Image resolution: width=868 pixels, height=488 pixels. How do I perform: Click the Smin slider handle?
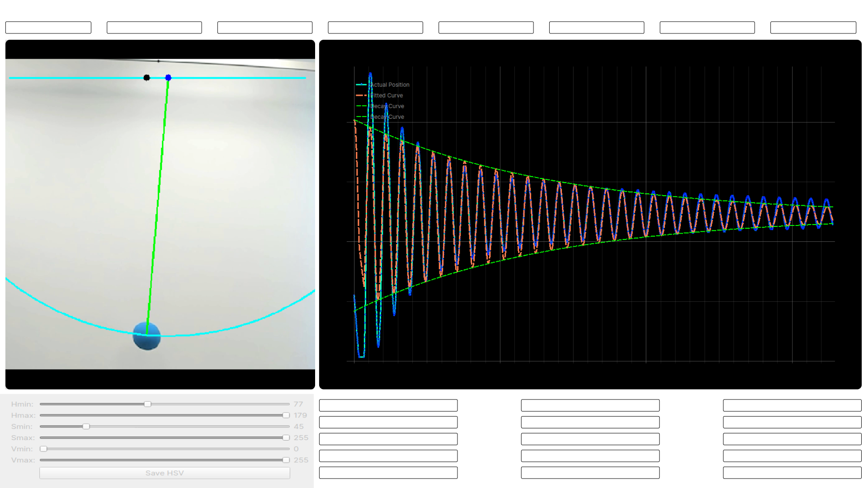pyautogui.click(x=86, y=426)
